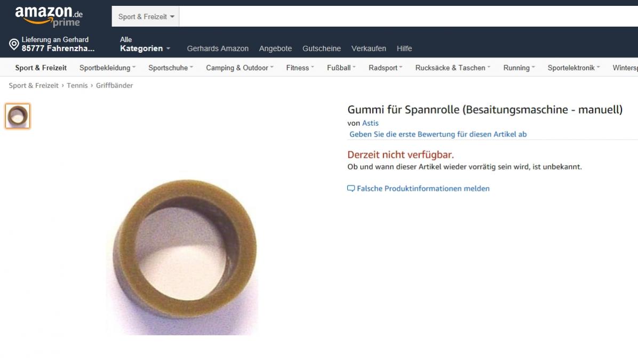Click the Hilfe link

[x=404, y=48]
